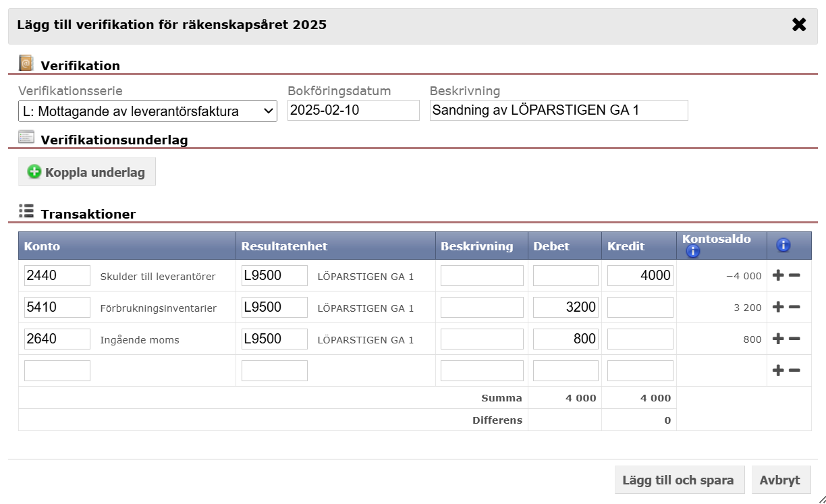This screenshot has width=826, height=504.
Task: Click the plus icon on the 2440 row
Action: [x=778, y=275]
